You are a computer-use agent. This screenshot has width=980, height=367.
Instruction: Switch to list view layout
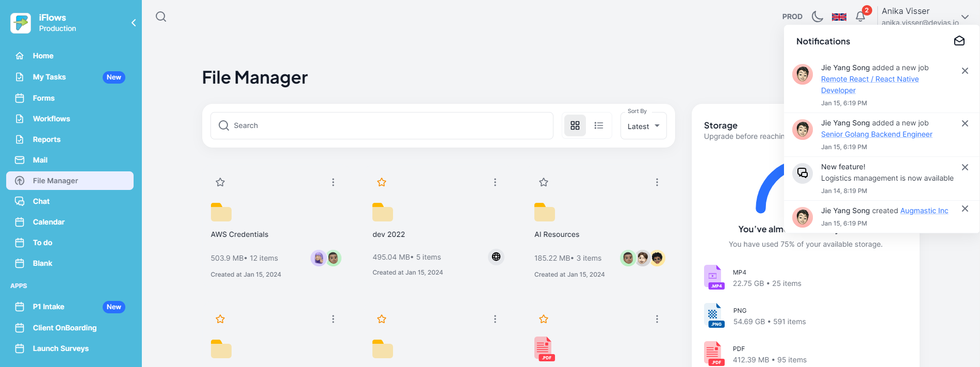(598, 125)
